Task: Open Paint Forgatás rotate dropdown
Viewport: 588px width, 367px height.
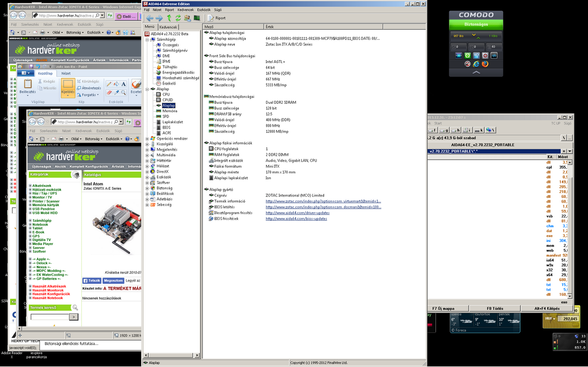Action: [89, 95]
